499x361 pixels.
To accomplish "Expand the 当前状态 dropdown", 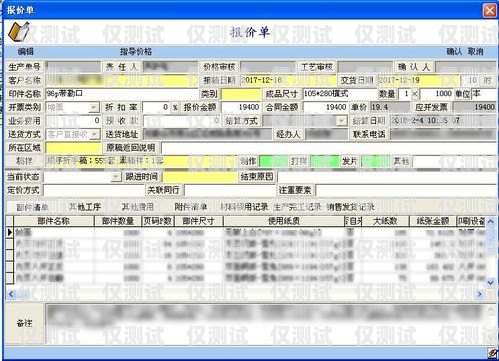I will point(115,176).
